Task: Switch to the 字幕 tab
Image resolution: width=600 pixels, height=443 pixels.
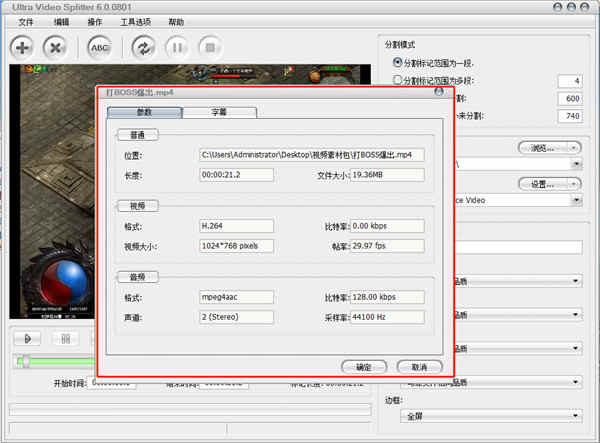Action: (219, 112)
